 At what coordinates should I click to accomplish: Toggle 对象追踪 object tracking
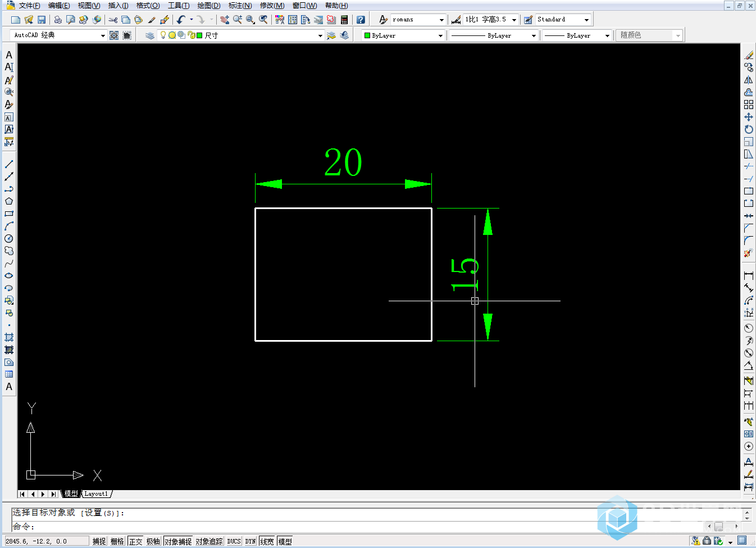[209, 541]
